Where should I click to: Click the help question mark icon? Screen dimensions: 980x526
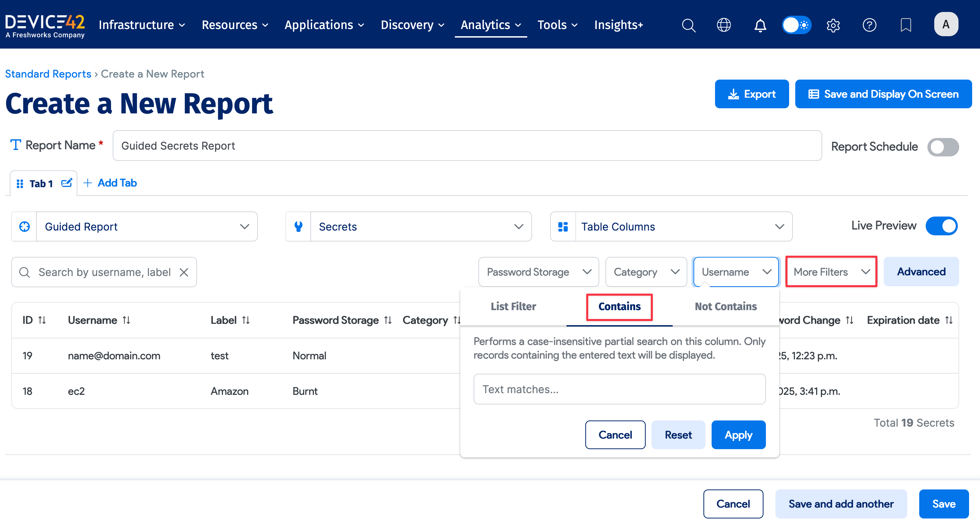pyautogui.click(x=869, y=25)
